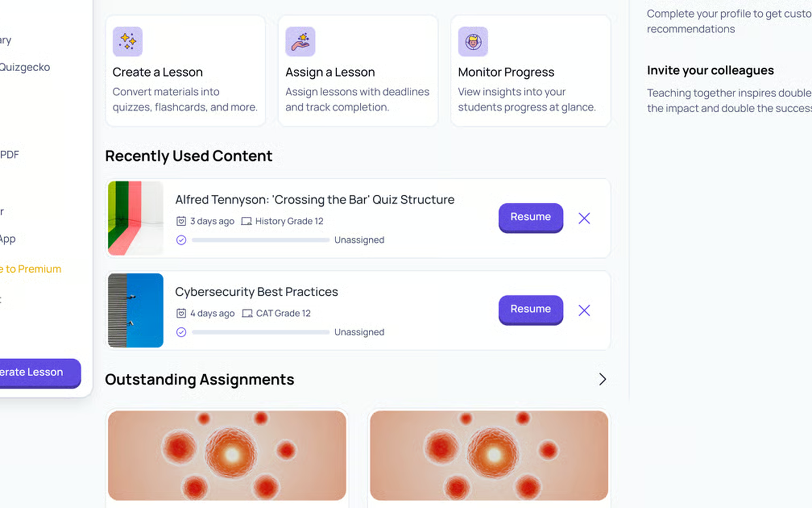
Task: Click the Assign a Lesson hand icon
Action: [x=300, y=41]
